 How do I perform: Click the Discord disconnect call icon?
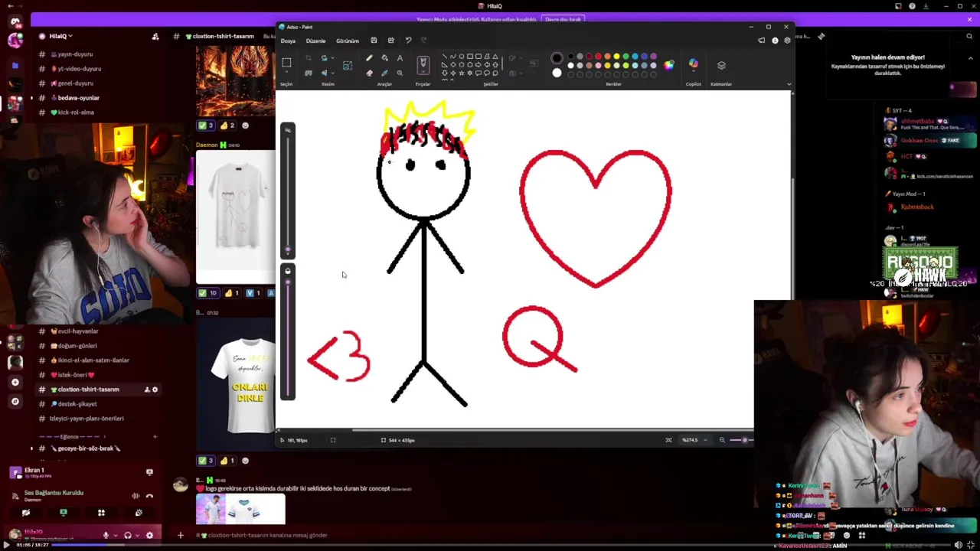pos(149,496)
